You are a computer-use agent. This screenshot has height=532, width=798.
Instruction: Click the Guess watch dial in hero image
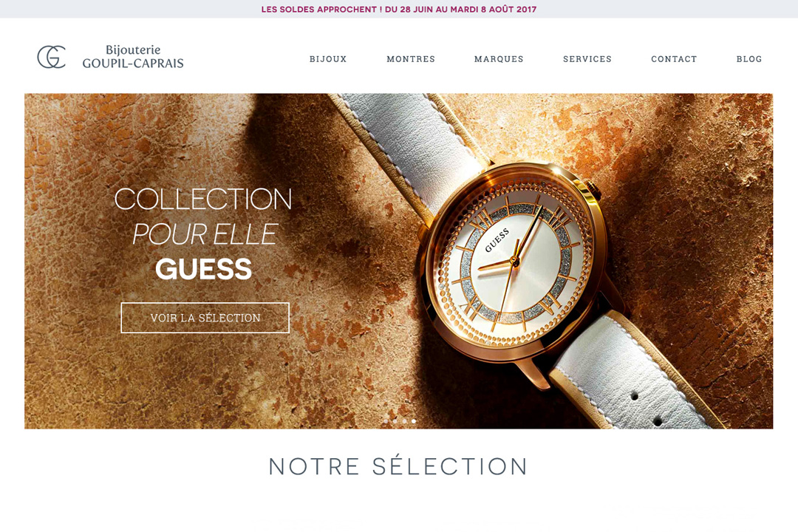(x=514, y=262)
